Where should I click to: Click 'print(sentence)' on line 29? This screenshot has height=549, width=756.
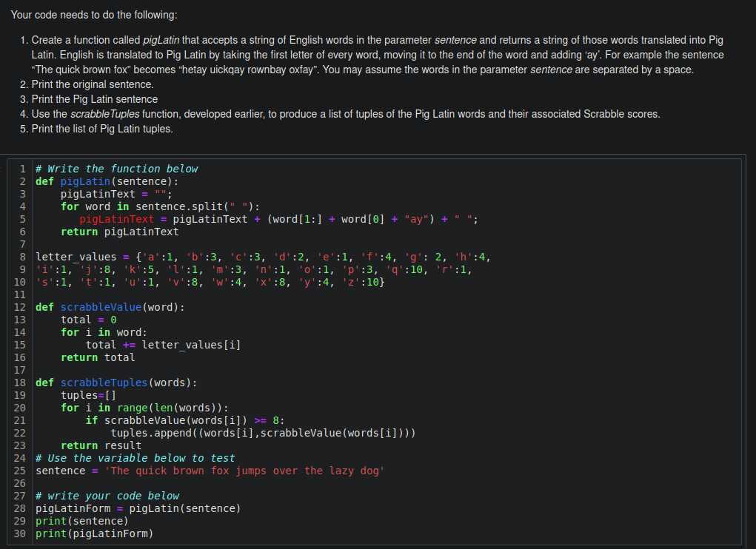82,521
